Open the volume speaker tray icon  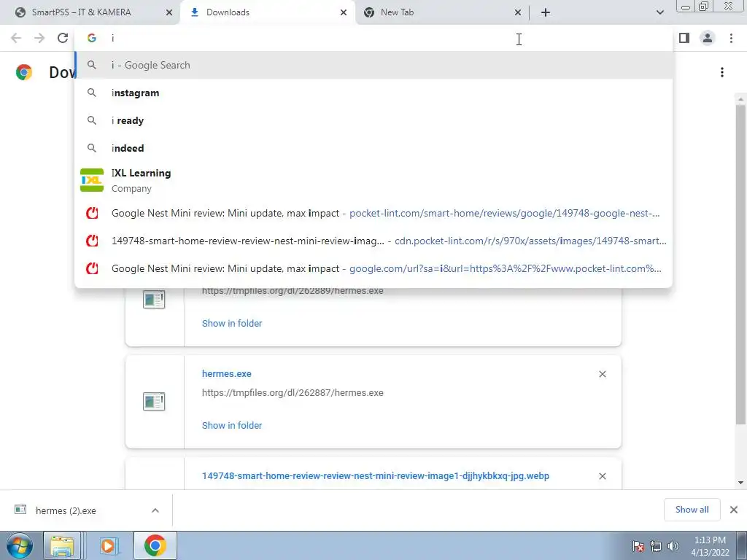(x=673, y=546)
